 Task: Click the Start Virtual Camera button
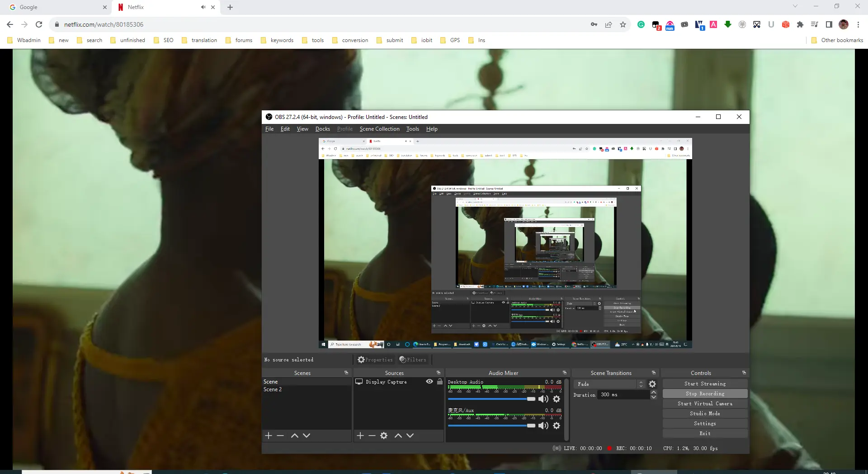(705, 403)
